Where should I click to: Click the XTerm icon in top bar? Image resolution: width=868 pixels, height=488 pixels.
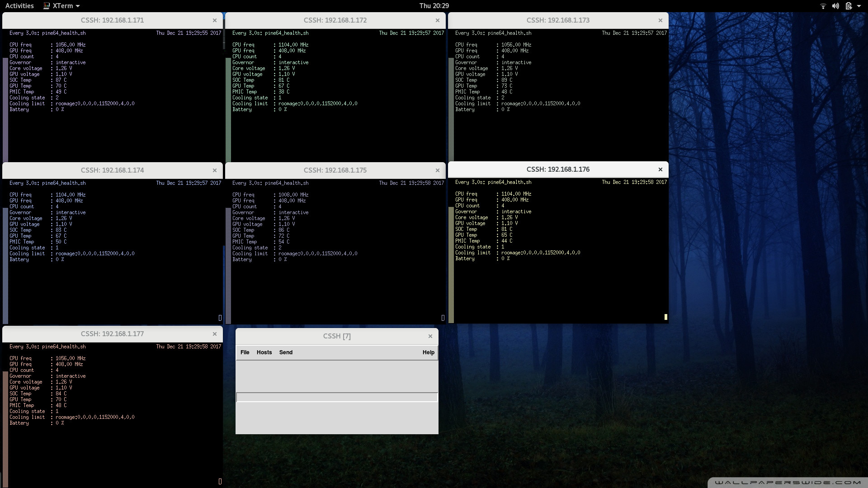pos(47,6)
